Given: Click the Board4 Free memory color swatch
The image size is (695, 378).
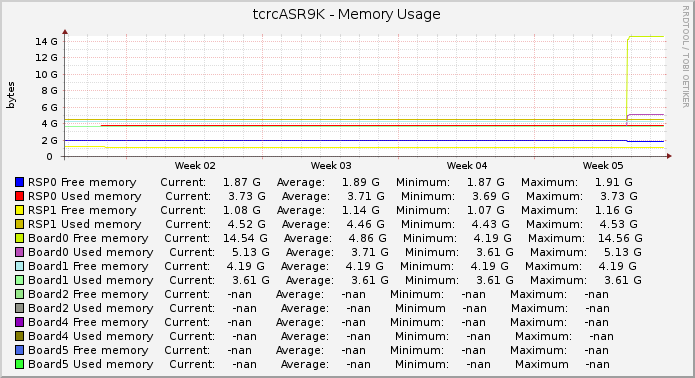Looking at the screenshot, I should coord(19,322).
